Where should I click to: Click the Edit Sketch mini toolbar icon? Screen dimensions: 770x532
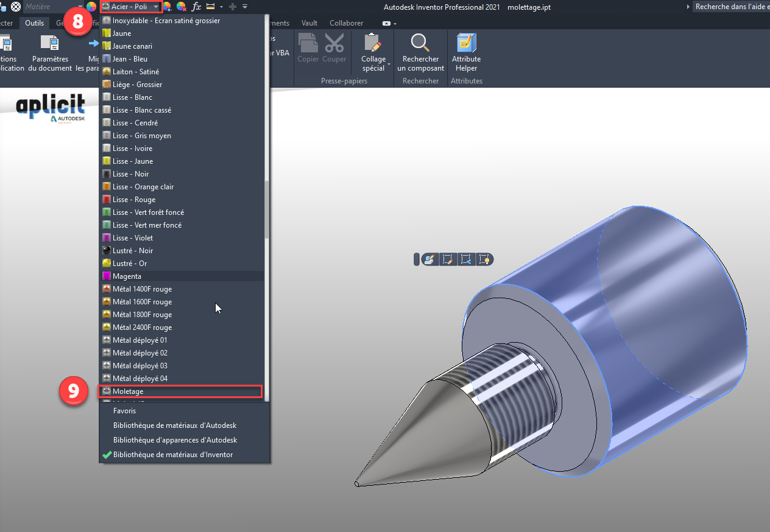[x=448, y=260]
